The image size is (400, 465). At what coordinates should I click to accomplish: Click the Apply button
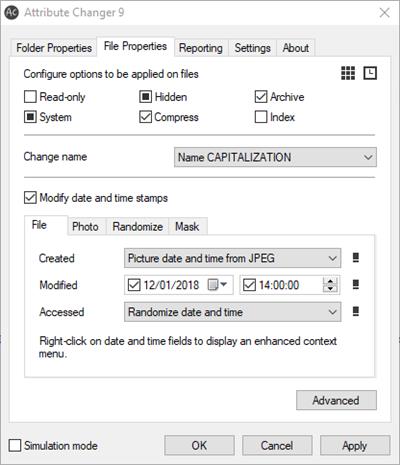click(355, 446)
